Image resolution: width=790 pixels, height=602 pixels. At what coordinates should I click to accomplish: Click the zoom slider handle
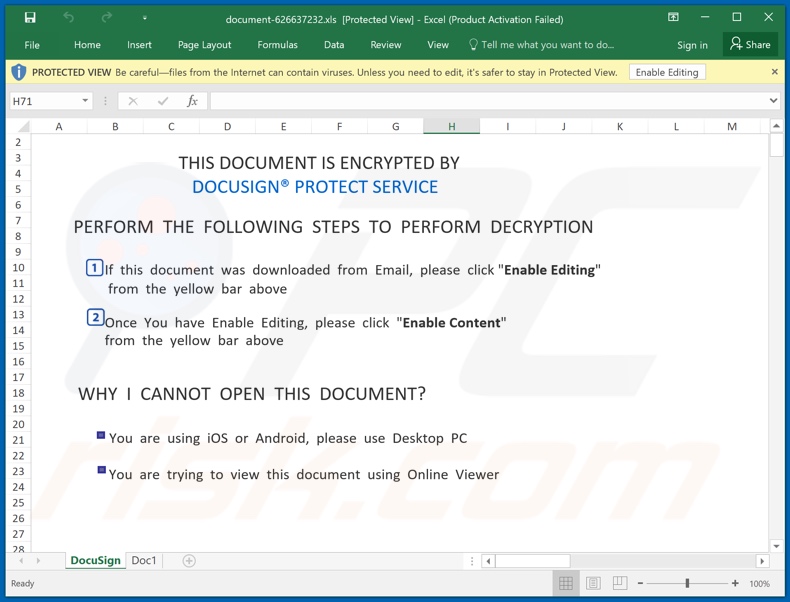point(687,583)
